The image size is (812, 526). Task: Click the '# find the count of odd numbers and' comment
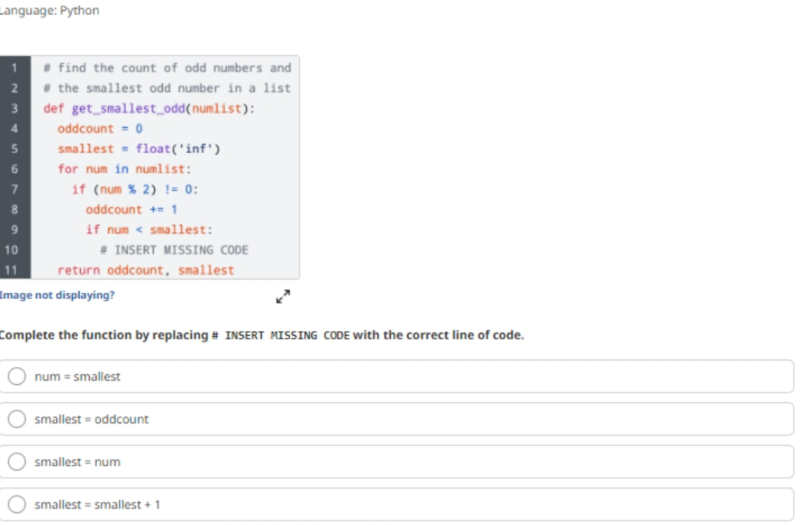click(x=167, y=68)
